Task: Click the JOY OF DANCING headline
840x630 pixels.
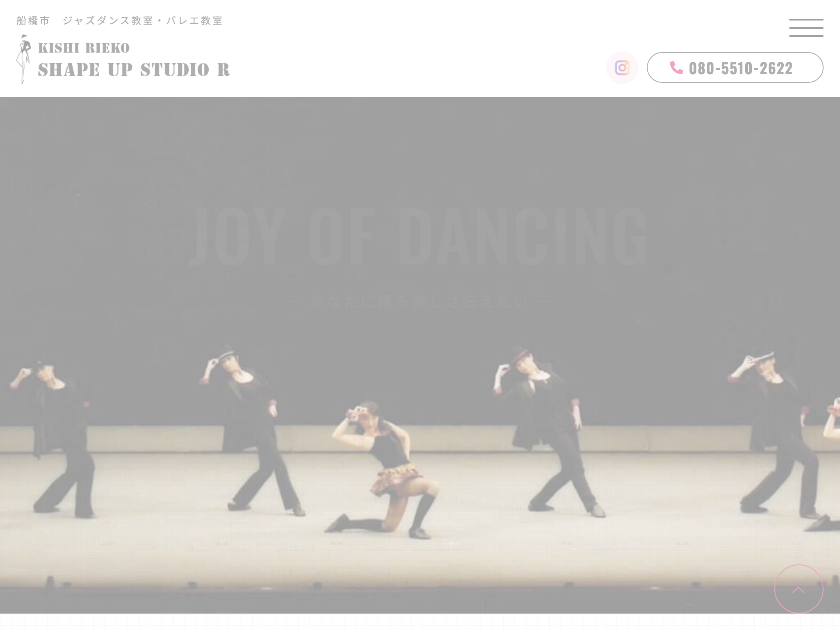Action: coord(418,237)
